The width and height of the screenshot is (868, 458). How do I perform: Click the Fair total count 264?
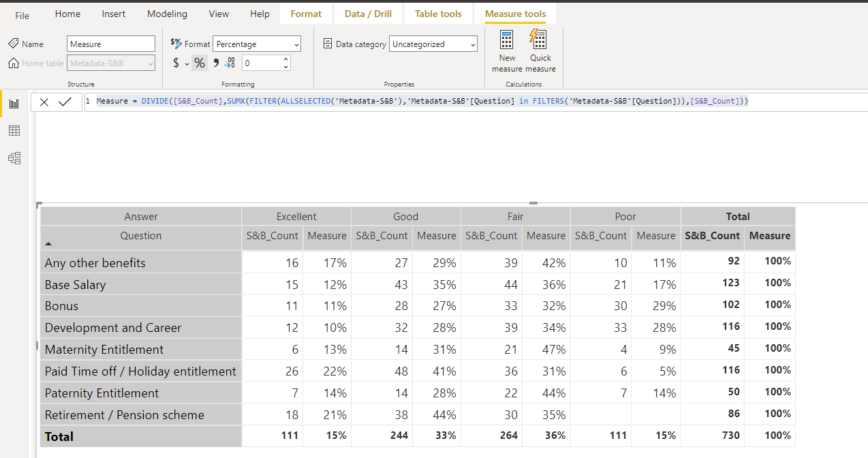click(509, 436)
